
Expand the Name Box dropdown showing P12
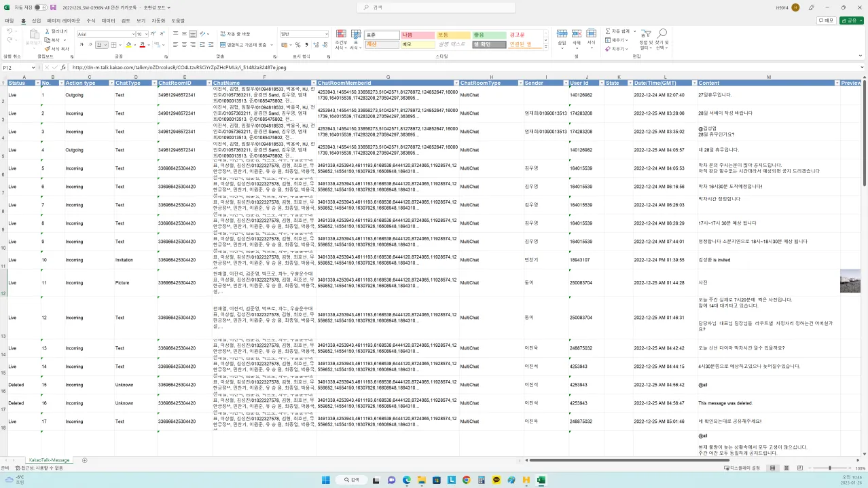33,68
